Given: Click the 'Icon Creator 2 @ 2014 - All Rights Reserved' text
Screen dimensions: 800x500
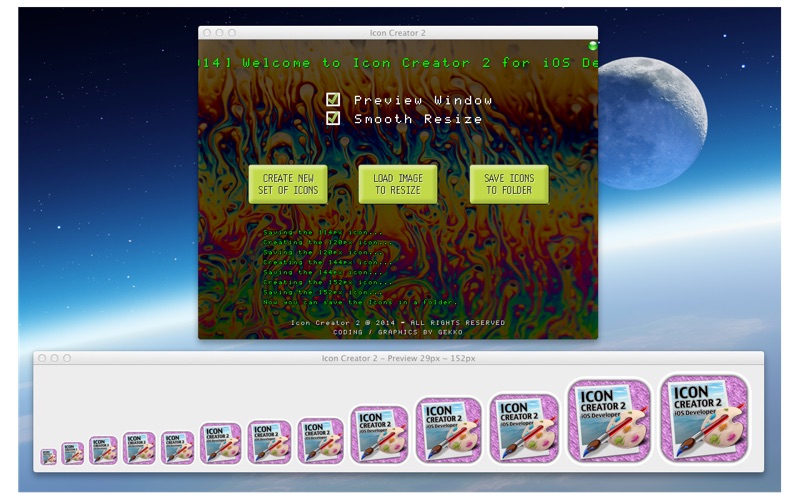Looking at the screenshot, I should click(398, 322).
